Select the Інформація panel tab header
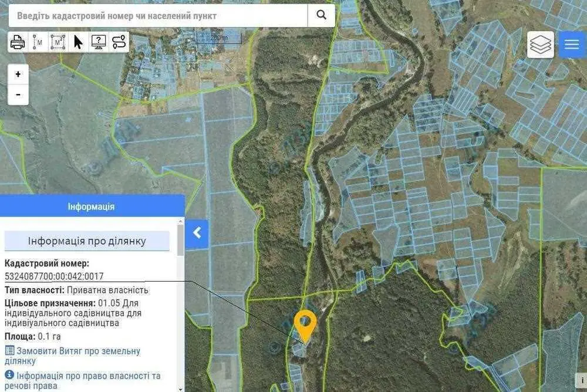The height and width of the screenshot is (392, 587). point(91,207)
